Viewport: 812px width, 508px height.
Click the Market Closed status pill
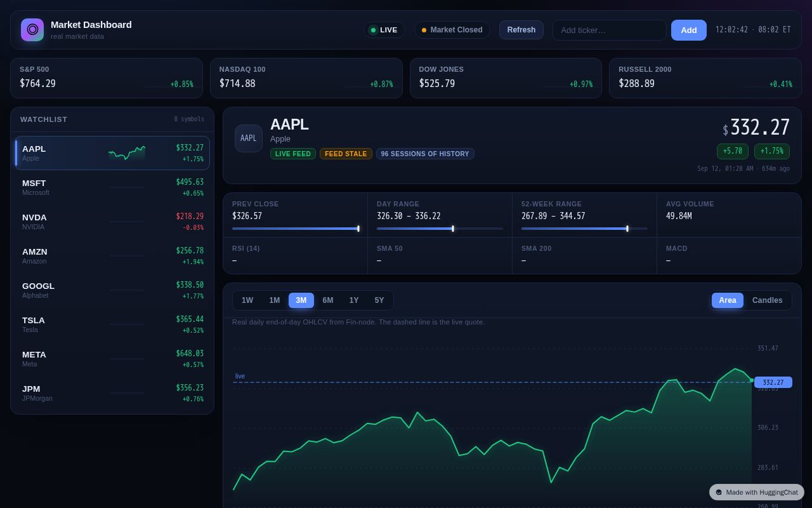[452, 30]
